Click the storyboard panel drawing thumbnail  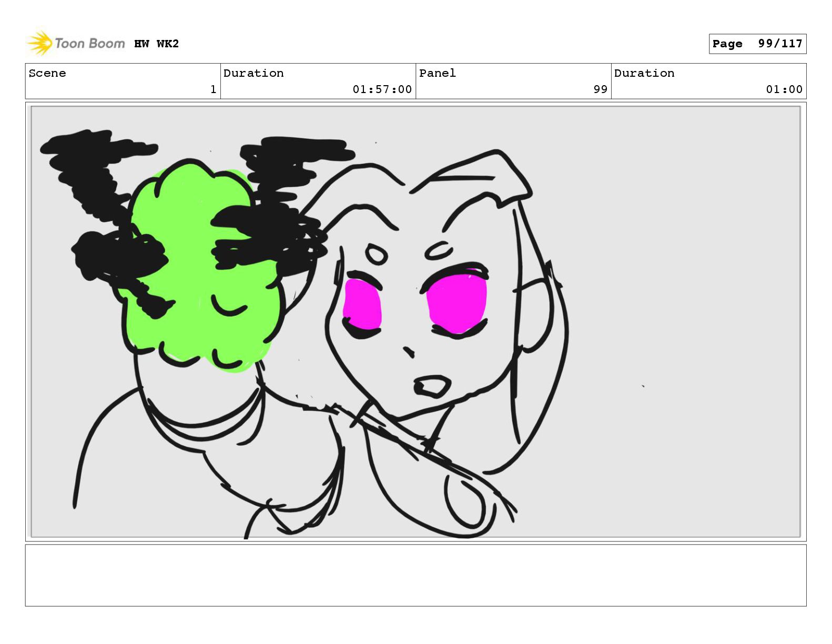coord(415,322)
